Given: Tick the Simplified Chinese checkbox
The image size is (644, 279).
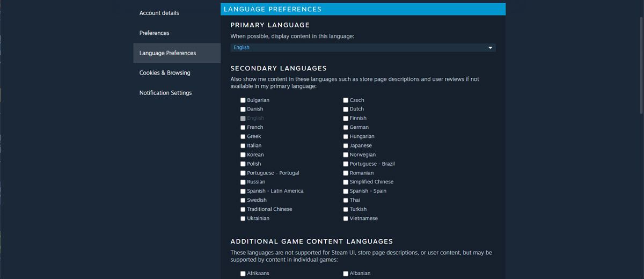Looking at the screenshot, I should tap(346, 182).
